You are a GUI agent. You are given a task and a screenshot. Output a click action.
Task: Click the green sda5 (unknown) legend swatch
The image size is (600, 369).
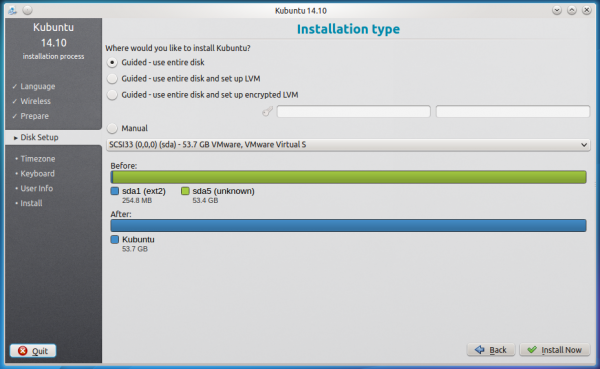[185, 191]
